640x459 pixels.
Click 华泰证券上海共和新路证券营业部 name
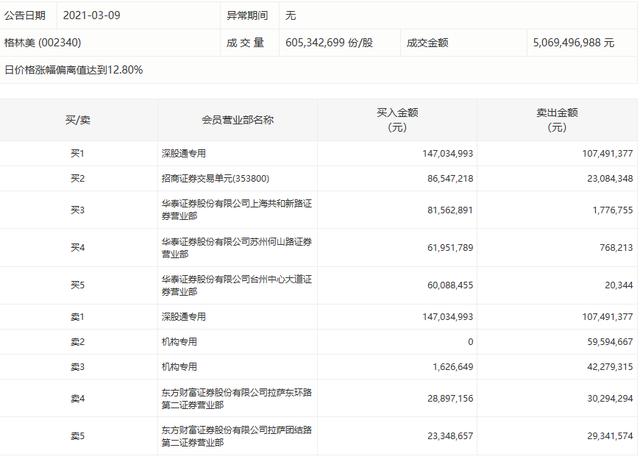click(237, 210)
